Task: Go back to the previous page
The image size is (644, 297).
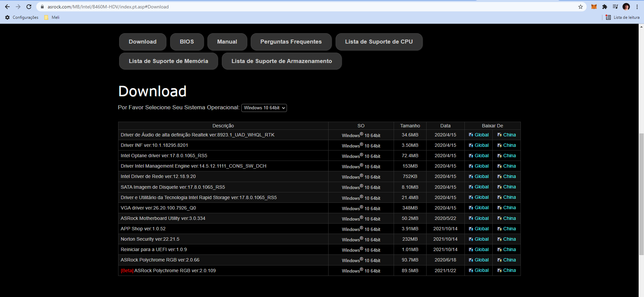Action: (7, 7)
